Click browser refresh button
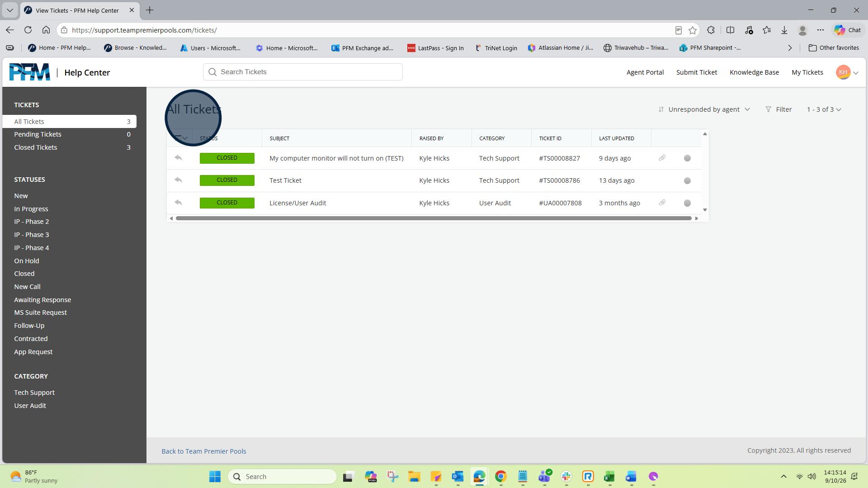Viewport: 868px width, 488px height. click(28, 30)
